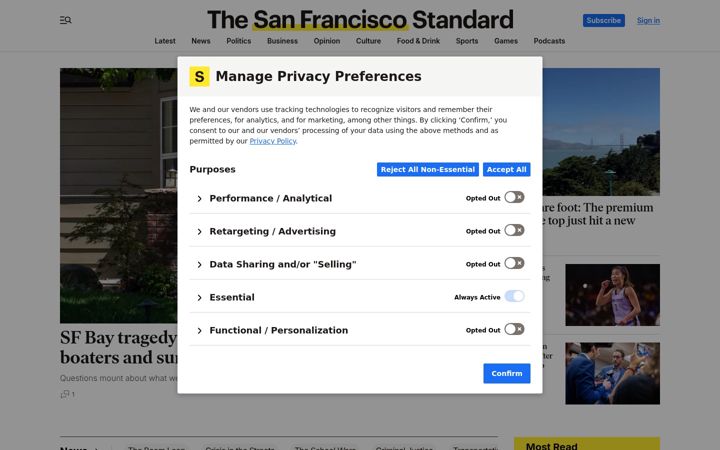Viewport: 720px width, 450px height.
Task: Expand the Essential purpose chevron
Action: 199,298
